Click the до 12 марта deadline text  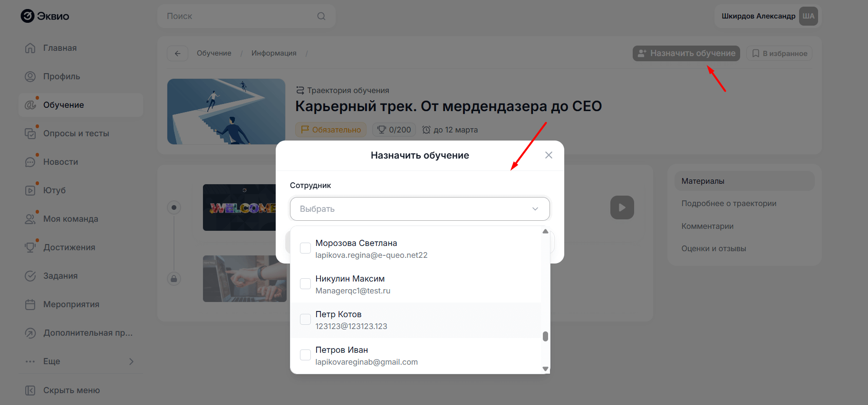455,130
